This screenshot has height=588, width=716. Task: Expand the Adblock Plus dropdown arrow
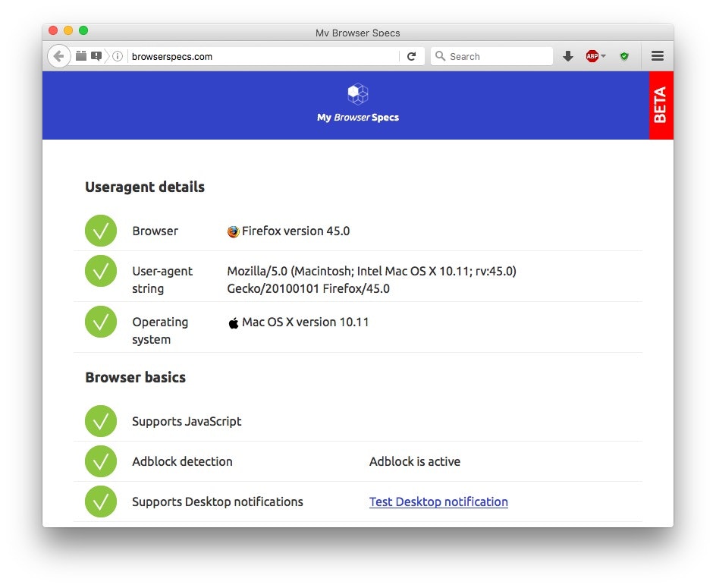(x=603, y=55)
